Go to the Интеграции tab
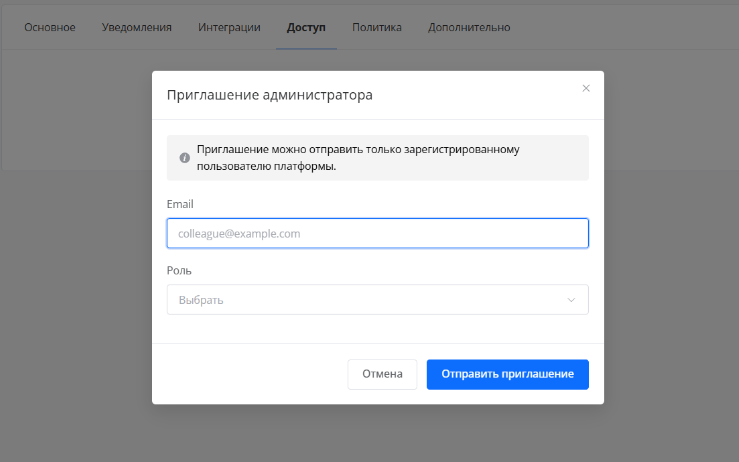 tap(229, 27)
